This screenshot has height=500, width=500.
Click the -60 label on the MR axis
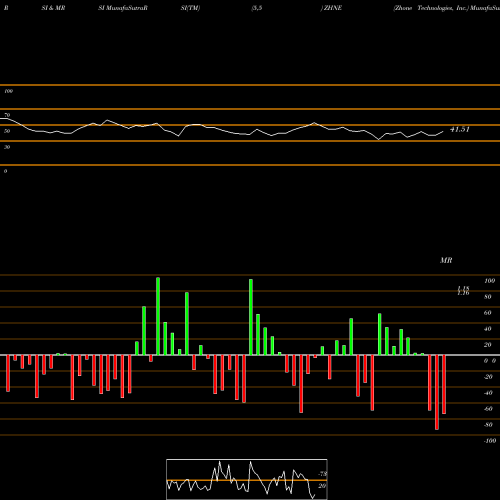pyautogui.click(x=488, y=409)
